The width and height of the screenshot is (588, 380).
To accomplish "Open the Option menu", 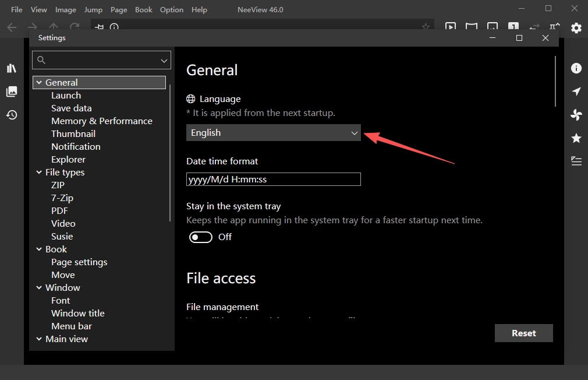I will [172, 10].
